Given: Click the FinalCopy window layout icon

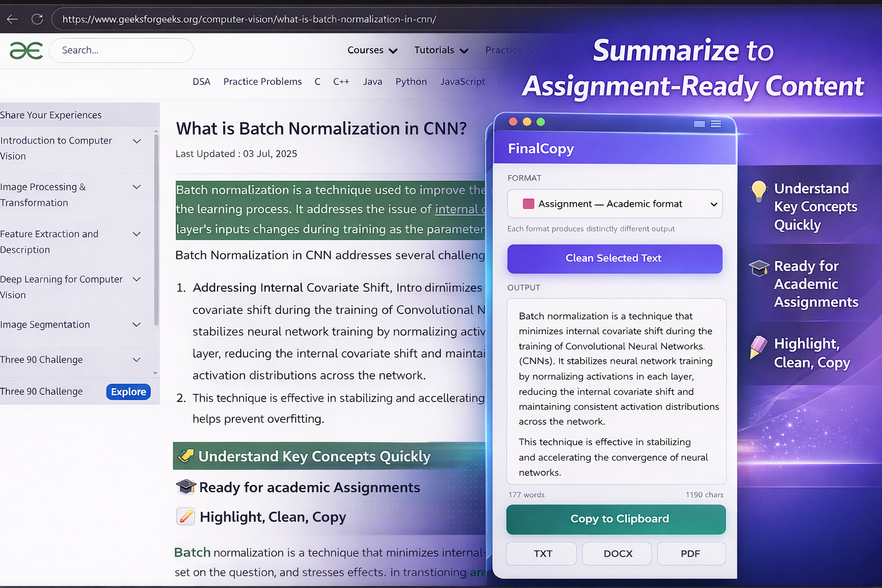Looking at the screenshot, I should (x=699, y=123).
